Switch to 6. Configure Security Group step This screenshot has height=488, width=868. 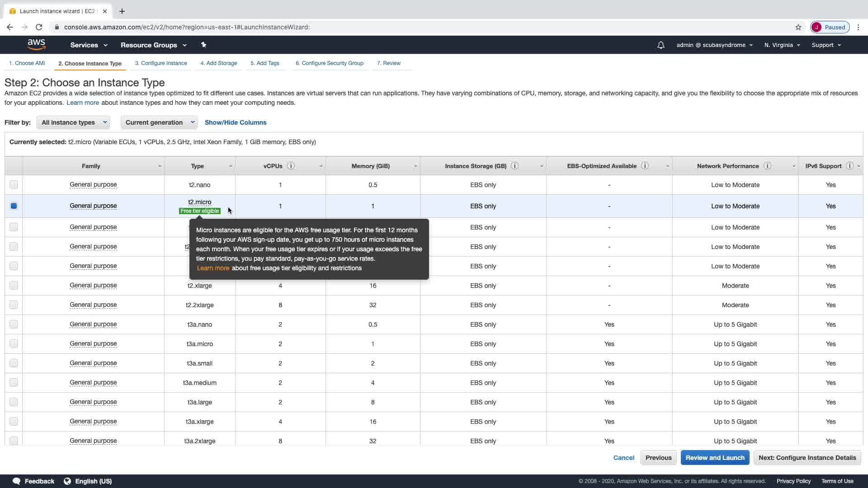pos(329,63)
